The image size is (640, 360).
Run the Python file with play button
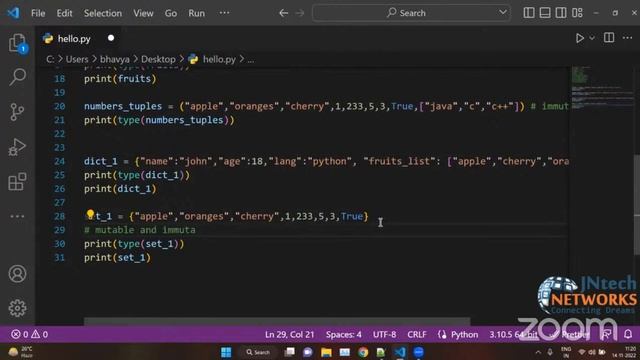580,38
